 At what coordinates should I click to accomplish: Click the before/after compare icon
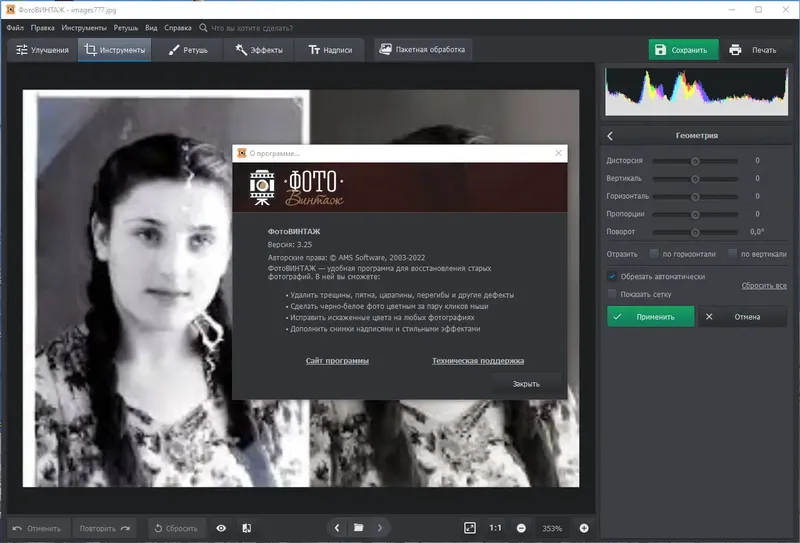coord(247,528)
